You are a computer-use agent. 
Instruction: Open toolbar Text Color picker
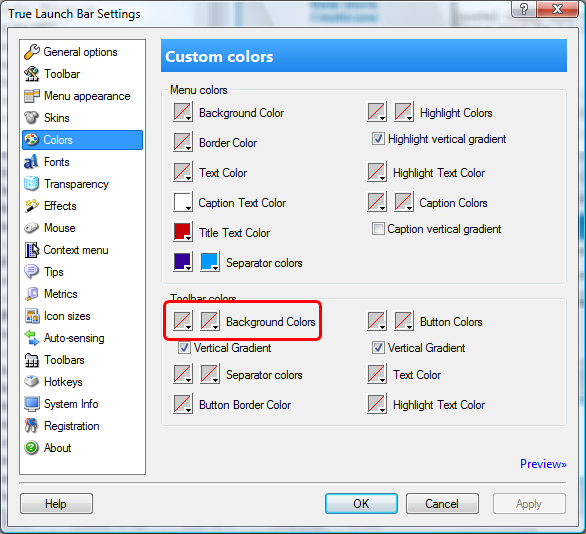coord(377,374)
